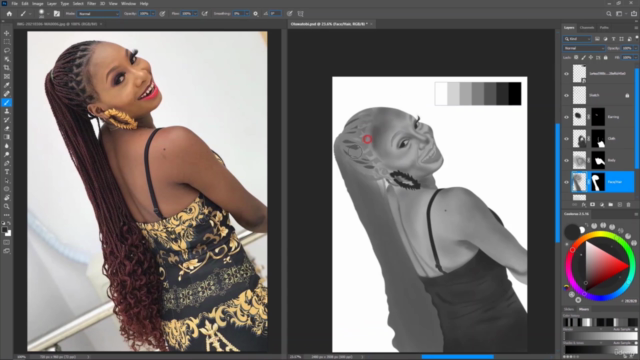Select the Hand tool

7,198
